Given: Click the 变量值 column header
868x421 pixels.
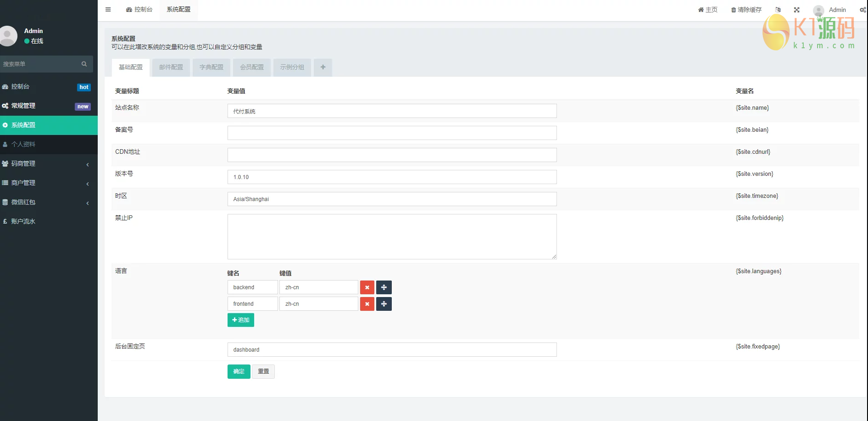Looking at the screenshot, I should (x=236, y=91).
